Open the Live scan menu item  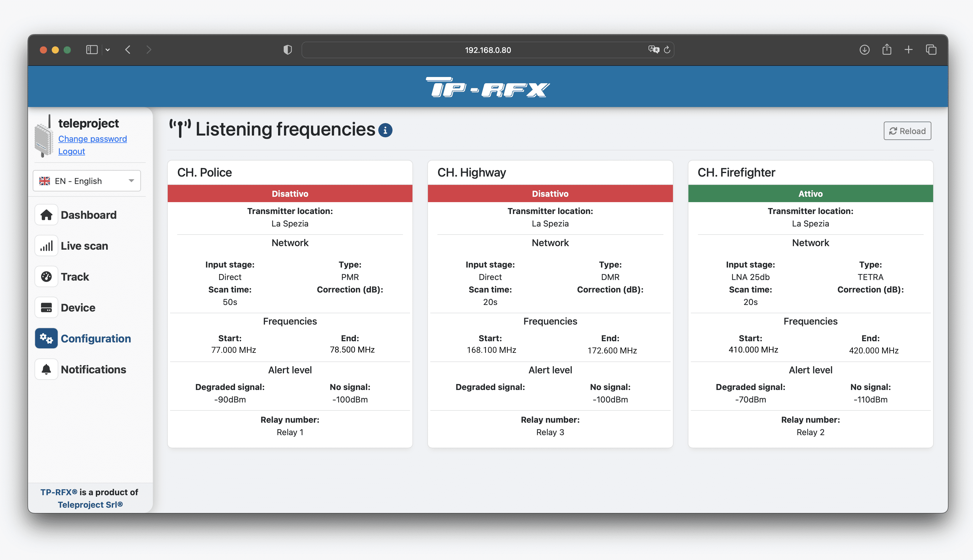coord(84,246)
